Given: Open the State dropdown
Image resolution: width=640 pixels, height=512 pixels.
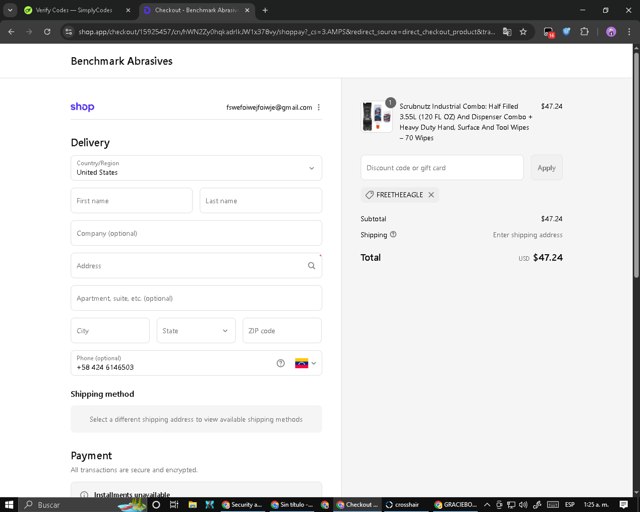Looking at the screenshot, I should pos(196,331).
